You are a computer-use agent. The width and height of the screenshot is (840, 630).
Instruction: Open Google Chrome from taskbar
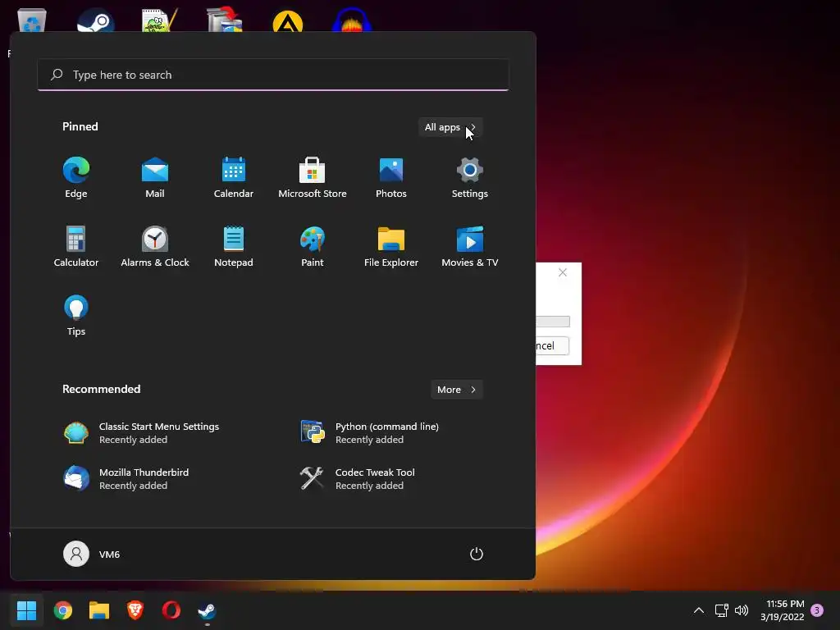click(62, 610)
